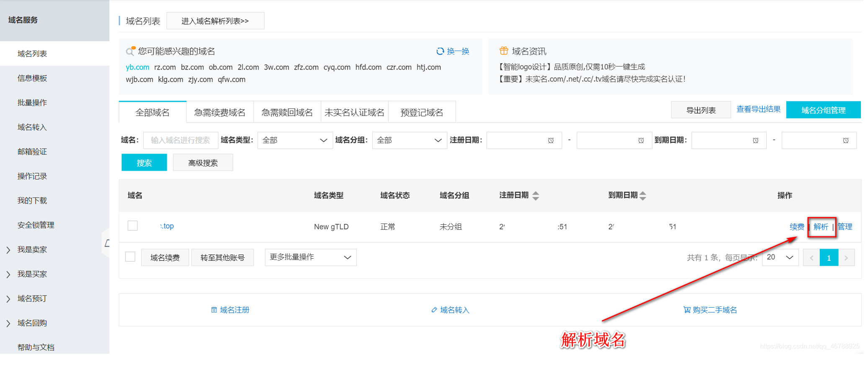Viewport: 868px width, 365px height.
Task: Click suggested domain qfw.com
Action: (x=232, y=80)
